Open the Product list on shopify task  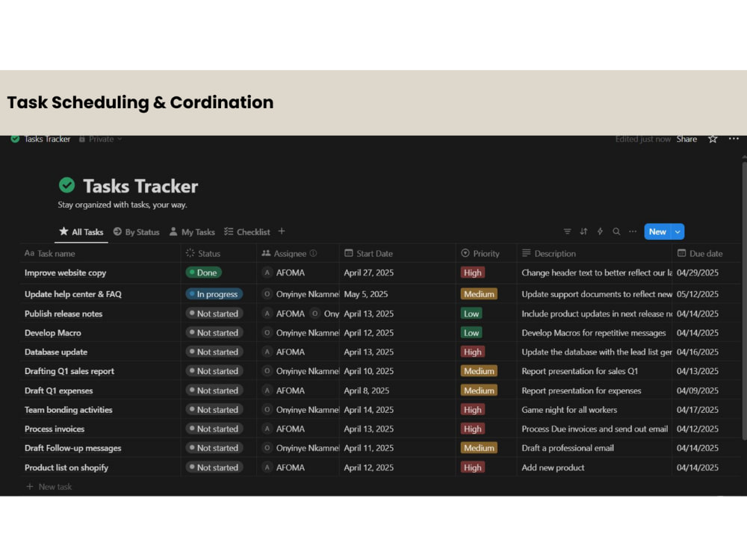coord(66,467)
